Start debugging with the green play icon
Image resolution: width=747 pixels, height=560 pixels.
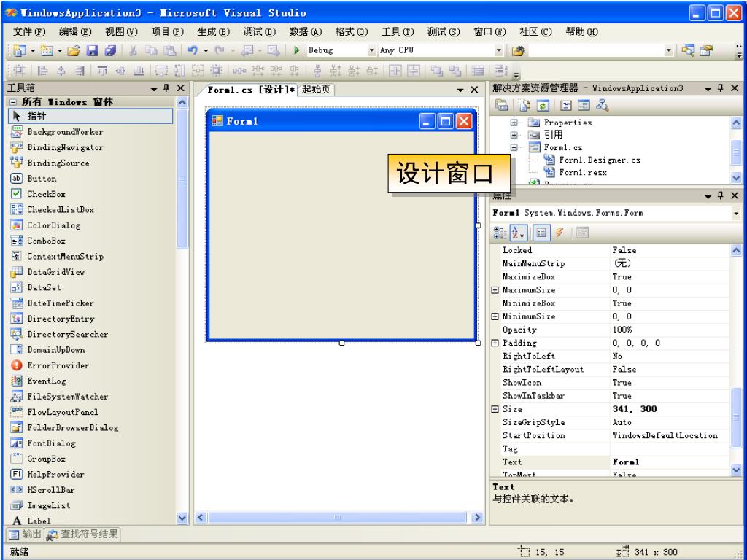[x=296, y=50]
